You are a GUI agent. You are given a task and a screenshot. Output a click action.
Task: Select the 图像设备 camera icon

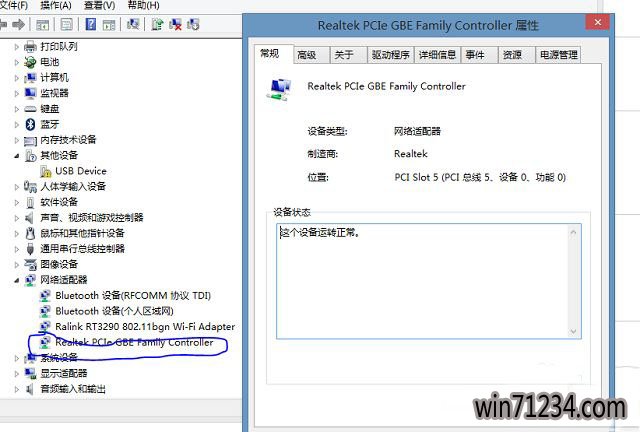click(x=30, y=264)
